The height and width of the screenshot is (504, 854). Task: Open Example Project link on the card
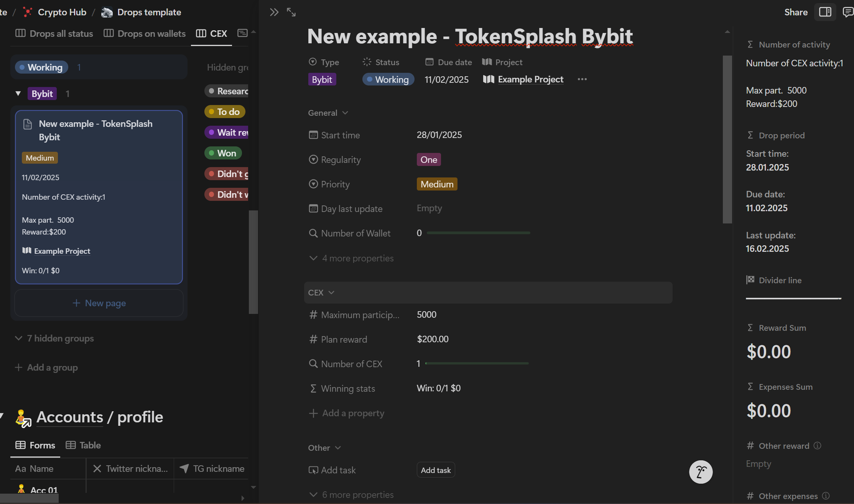pyautogui.click(x=57, y=251)
